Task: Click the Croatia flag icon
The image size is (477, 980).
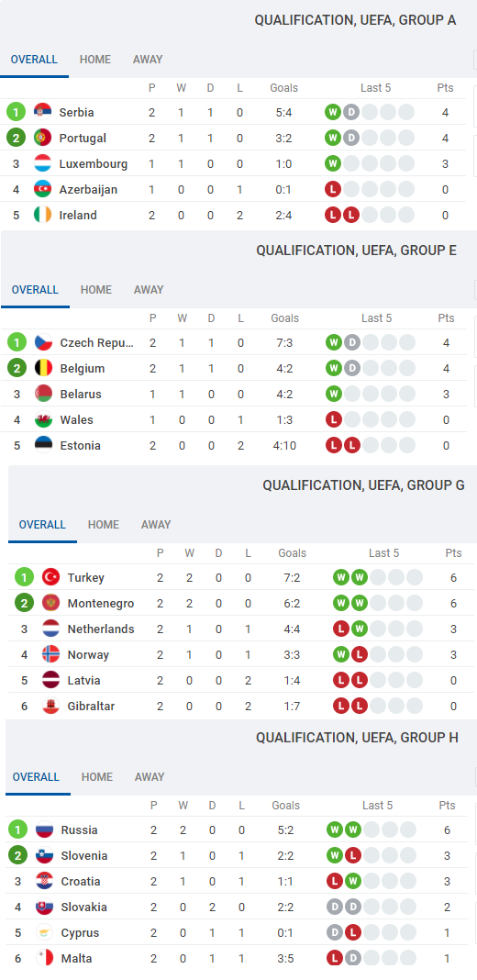Action: [44, 881]
